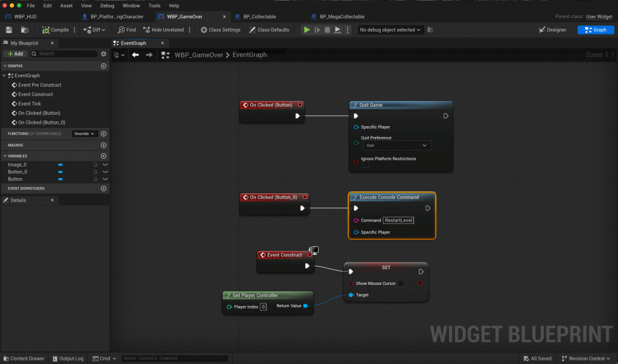The image size is (618, 364).
Task: Switch to Designer view
Action: pyautogui.click(x=552, y=30)
